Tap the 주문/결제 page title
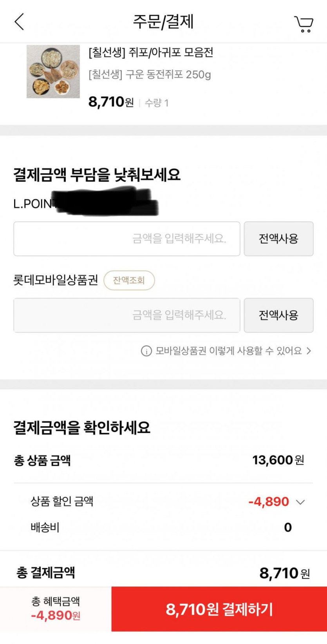Viewport: 327px width, 644px height. coord(163,22)
